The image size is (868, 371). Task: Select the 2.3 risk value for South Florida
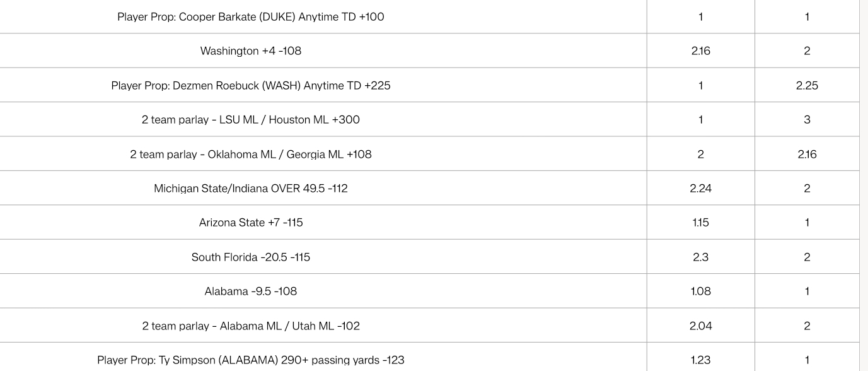point(700,257)
